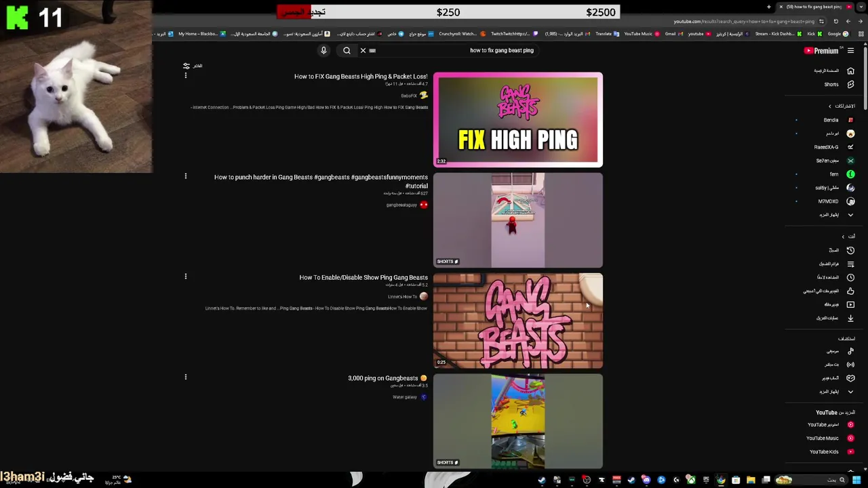Open options menu for High Ping video

(185, 75)
